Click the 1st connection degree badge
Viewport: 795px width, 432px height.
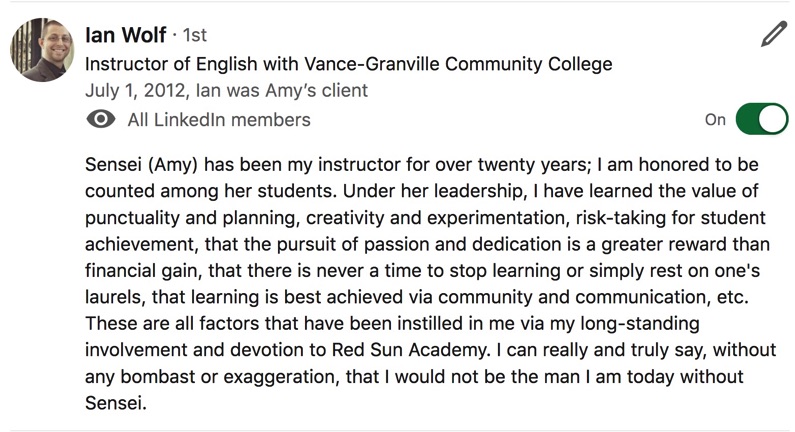pos(195,35)
